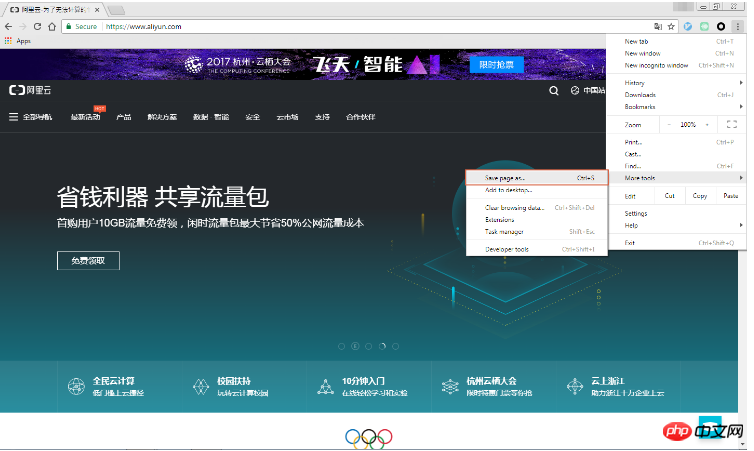Click the 云上浙江 icon

pyautogui.click(x=575, y=386)
